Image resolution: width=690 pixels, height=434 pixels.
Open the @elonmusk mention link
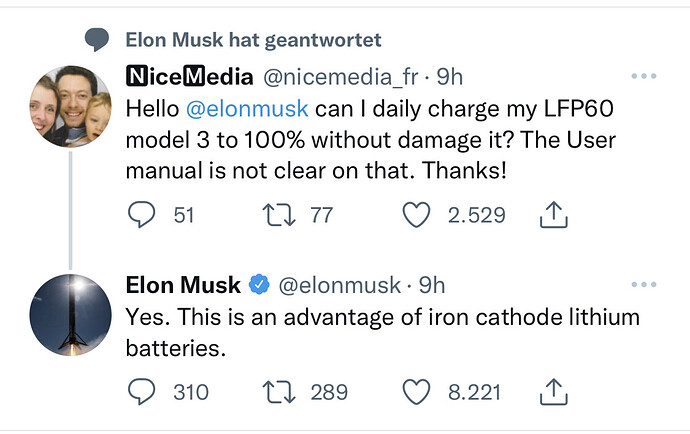[x=247, y=109]
